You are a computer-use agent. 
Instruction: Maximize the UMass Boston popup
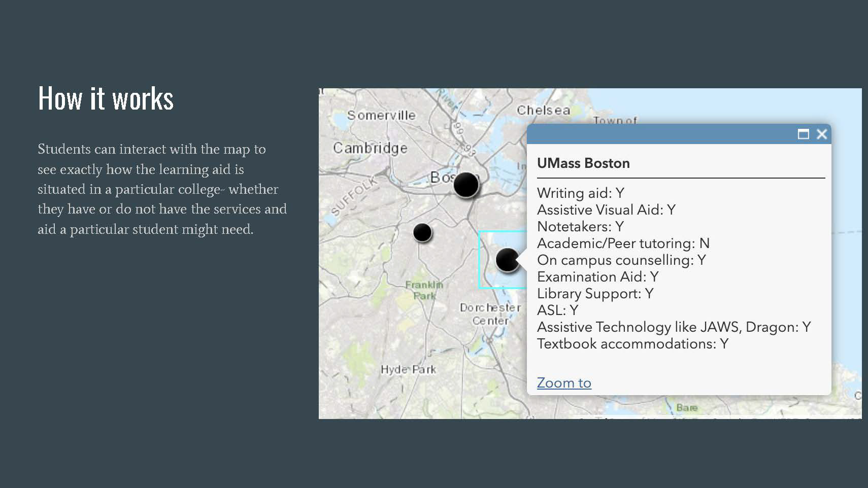point(803,134)
